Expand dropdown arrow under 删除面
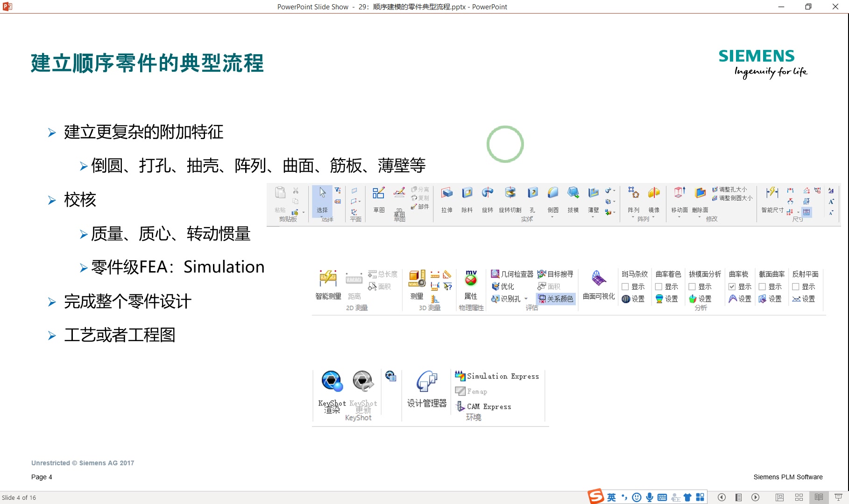Viewport: 849px width, 504px height. (x=699, y=217)
